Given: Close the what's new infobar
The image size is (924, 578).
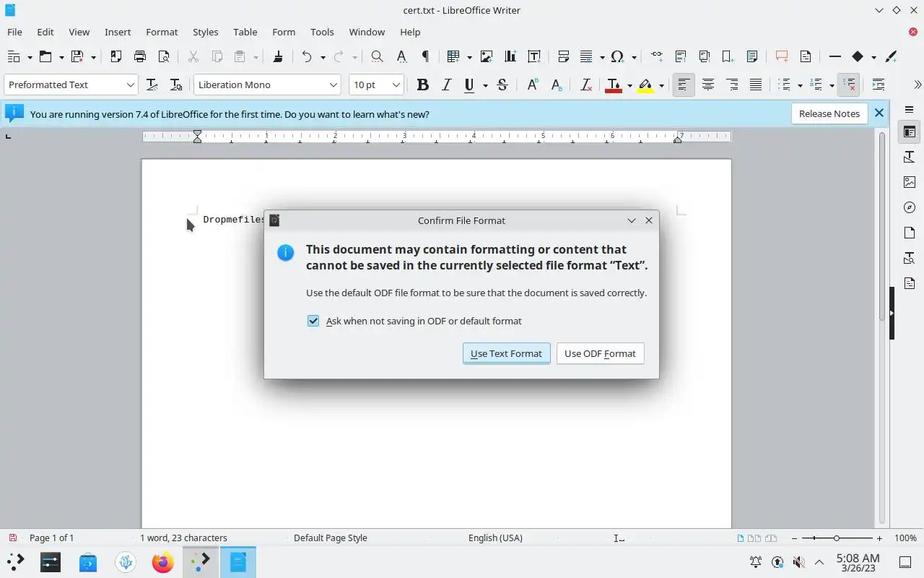Looking at the screenshot, I should click(x=879, y=113).
